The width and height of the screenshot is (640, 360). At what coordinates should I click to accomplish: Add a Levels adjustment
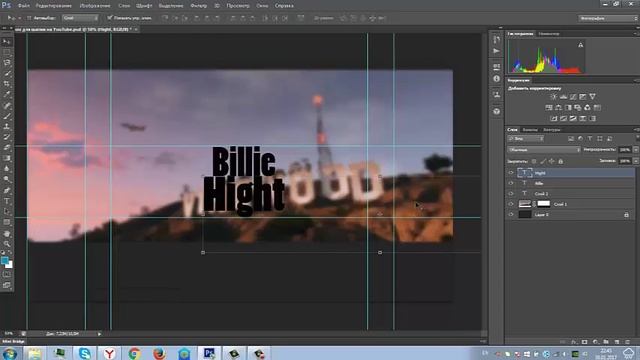(x=563, y=97)
